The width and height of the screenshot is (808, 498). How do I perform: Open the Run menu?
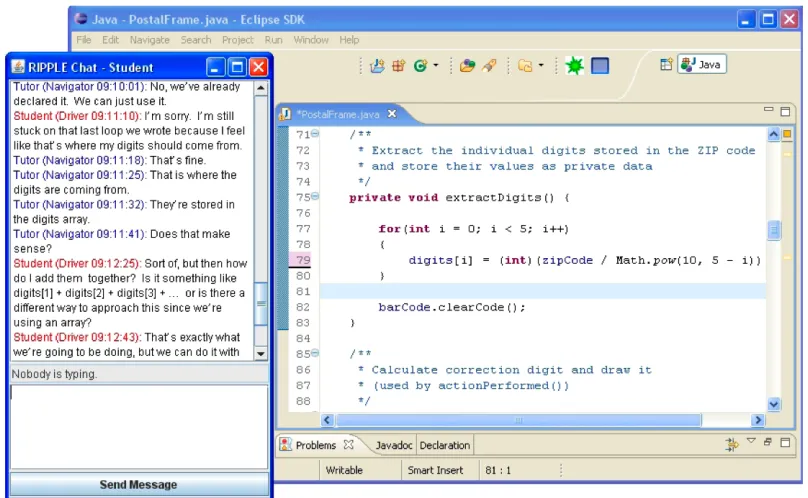click(273, 40)
